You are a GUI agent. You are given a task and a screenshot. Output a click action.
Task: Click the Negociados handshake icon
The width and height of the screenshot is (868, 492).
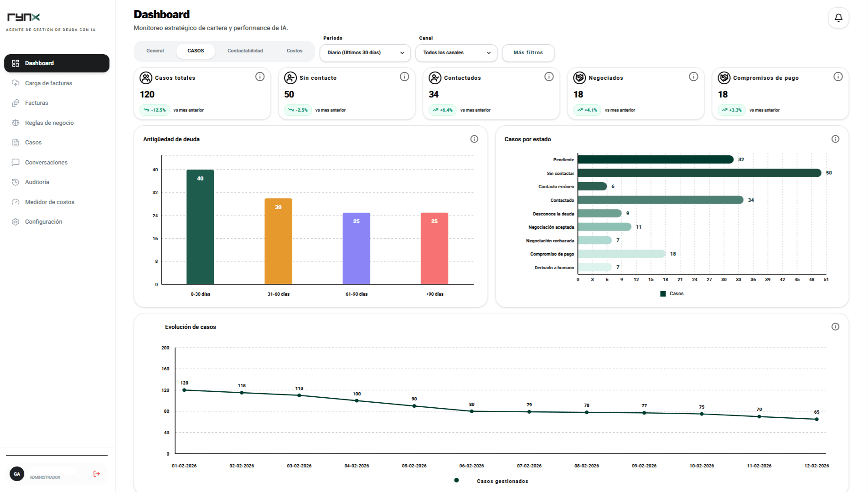pos(579,78)
